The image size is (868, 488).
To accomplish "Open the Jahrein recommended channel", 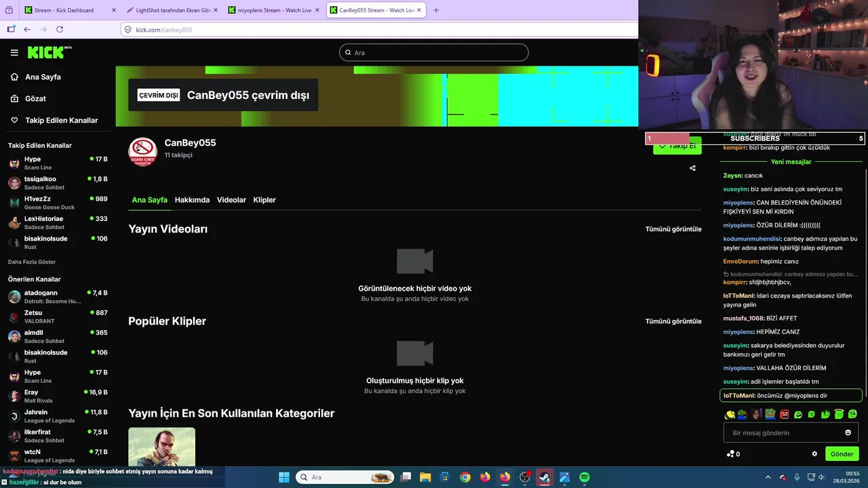I will [x=58, y=415].
